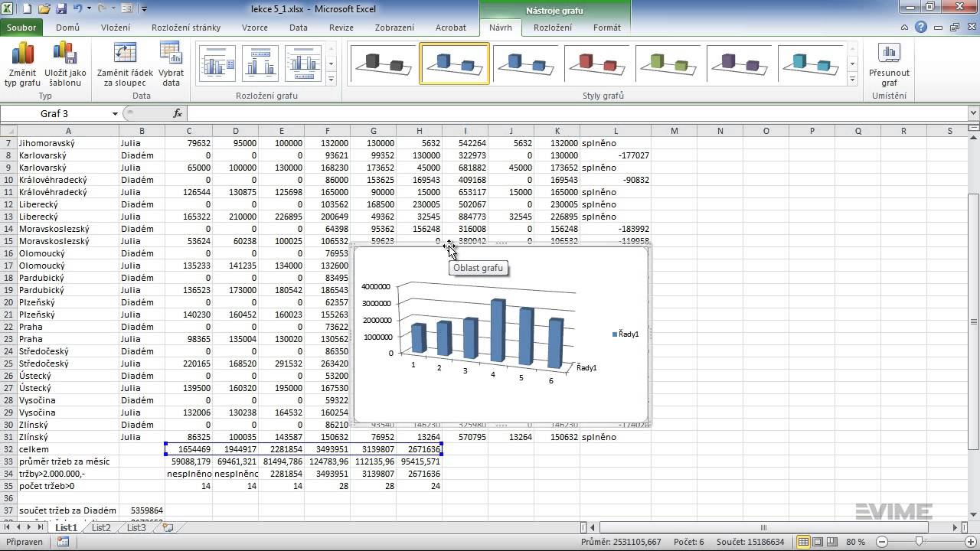Apply the green chart style
This screenshot has width=980, height=551.
[668, 64]
